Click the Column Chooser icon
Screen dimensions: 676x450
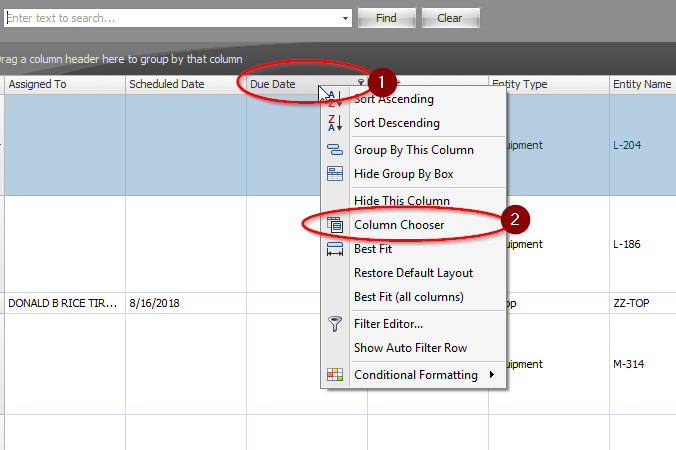click(335, 225)
